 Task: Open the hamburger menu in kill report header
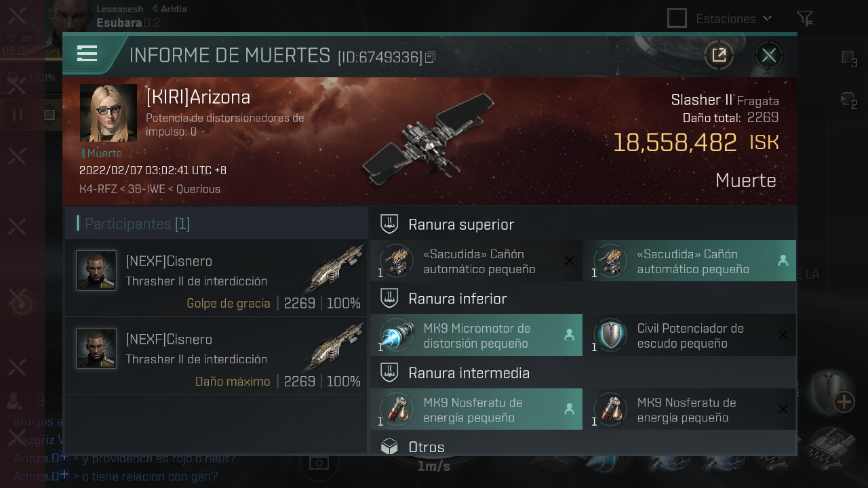[x=87, y=54]
